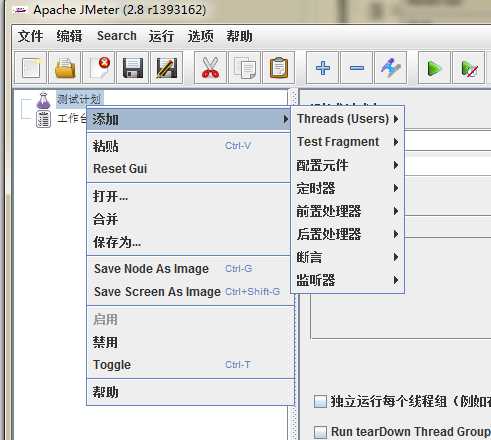Screen dimensions: 491x440
Task: Click Save As icon with pencil
Action: tap(167, 68)
